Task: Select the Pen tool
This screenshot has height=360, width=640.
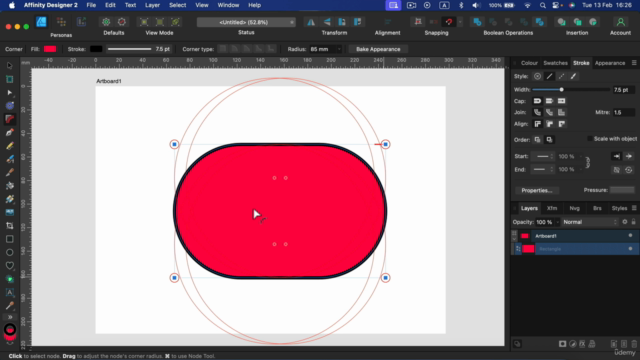Action: 10,132
